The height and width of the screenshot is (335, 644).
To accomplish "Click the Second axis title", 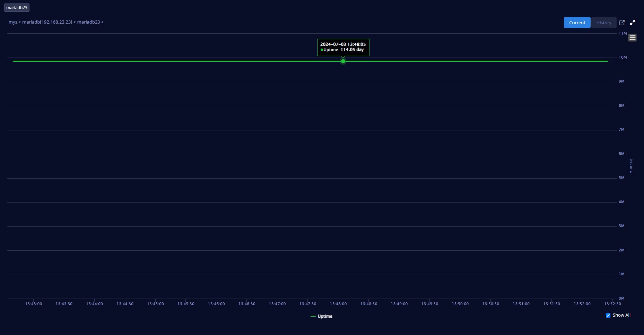I will click(x=631, y=166).
